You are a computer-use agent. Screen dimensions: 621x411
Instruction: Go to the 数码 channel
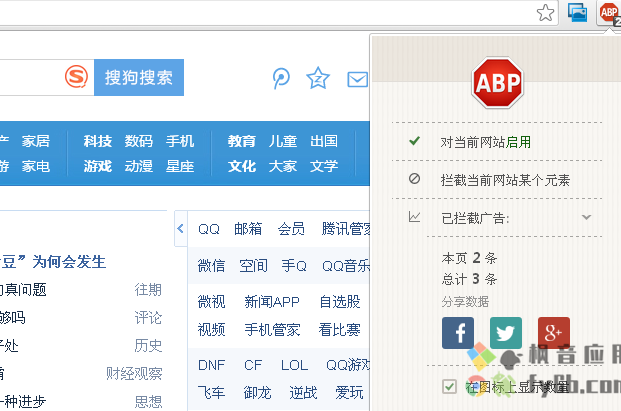pos(139,141)
